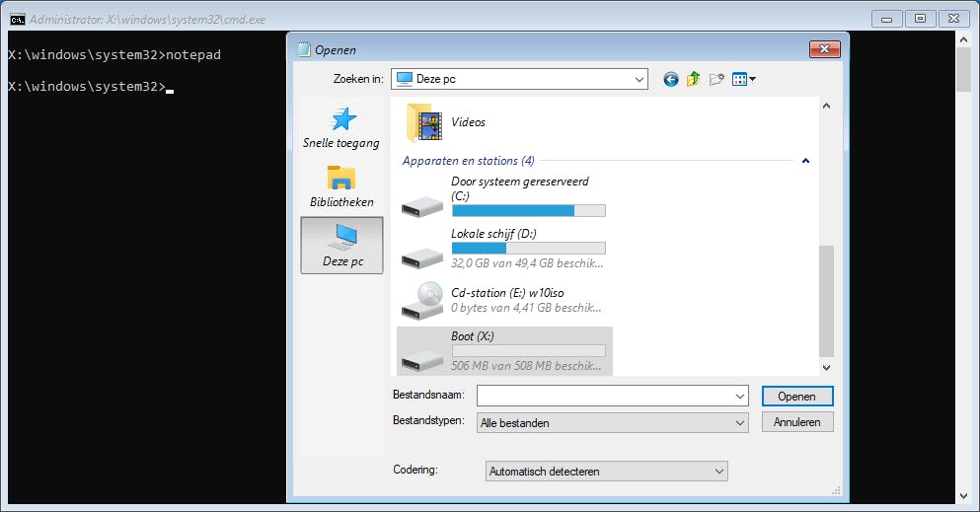
Task: Select the Door systeem gereserveerd (C:) drive icon
Action: 421,206
